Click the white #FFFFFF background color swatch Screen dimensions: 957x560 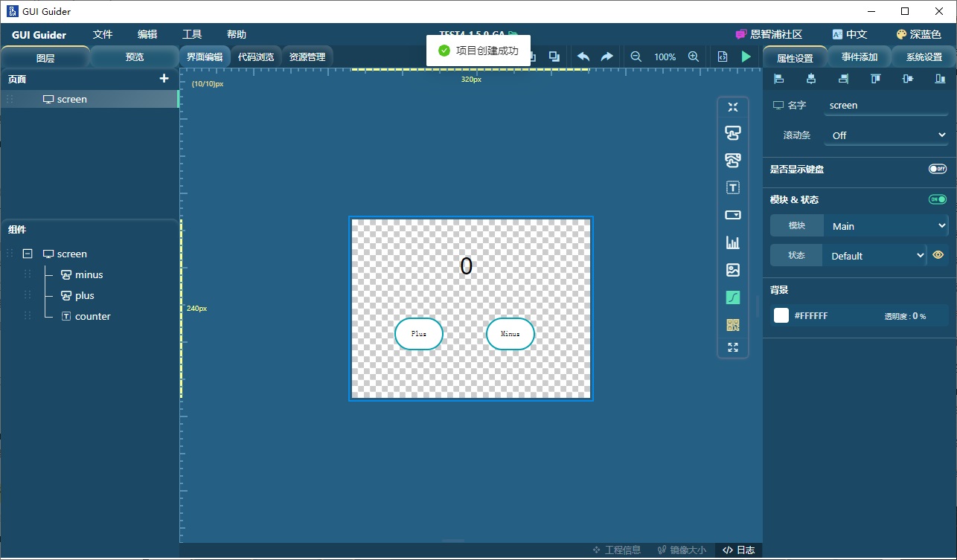[781, 315]
